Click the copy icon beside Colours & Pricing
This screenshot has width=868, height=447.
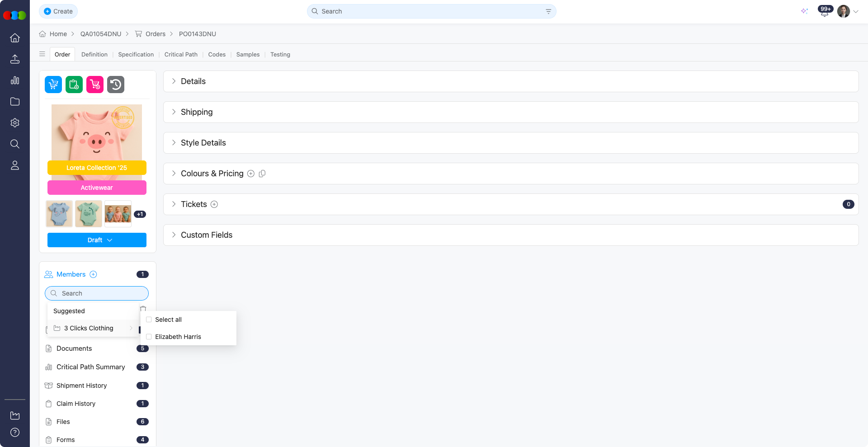click(x=262, y=174)
